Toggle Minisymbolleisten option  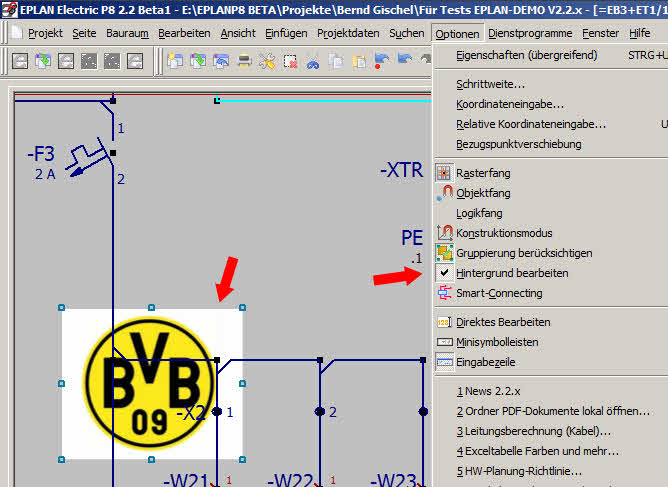coord(497,342)
